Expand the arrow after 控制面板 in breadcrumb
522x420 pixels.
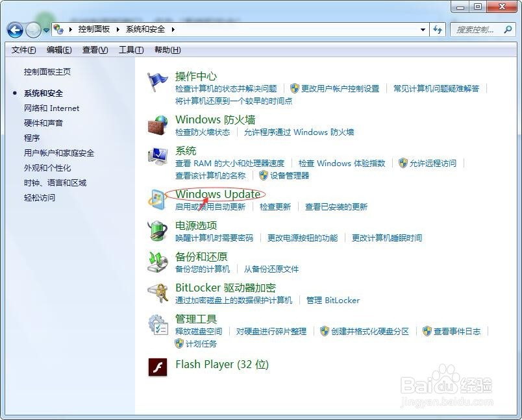tap(118, 29)
